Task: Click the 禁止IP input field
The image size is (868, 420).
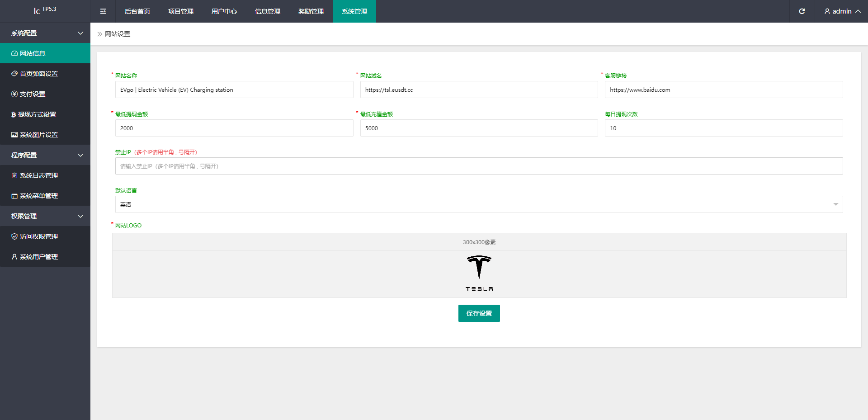Action: tap(479, 166)
